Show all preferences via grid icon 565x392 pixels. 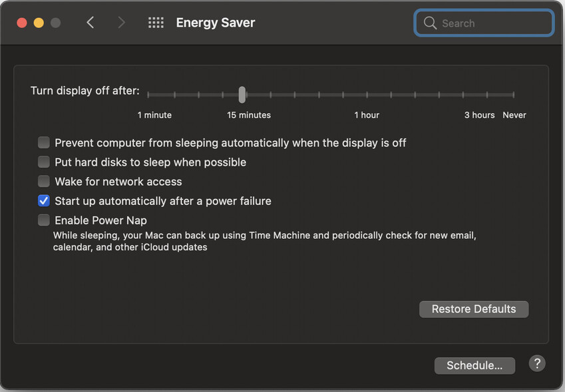tap(156, 23)
